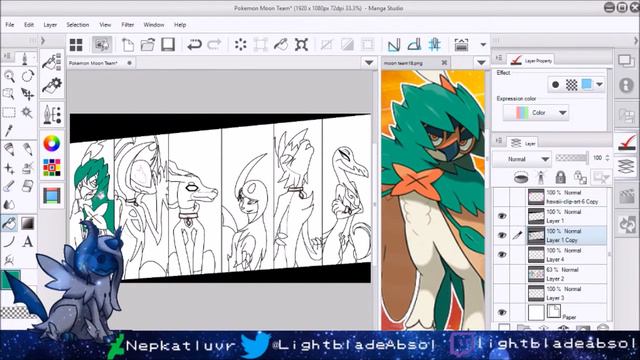
Task: Show the hidden Layer 3
Action: (x=502, y=293)
